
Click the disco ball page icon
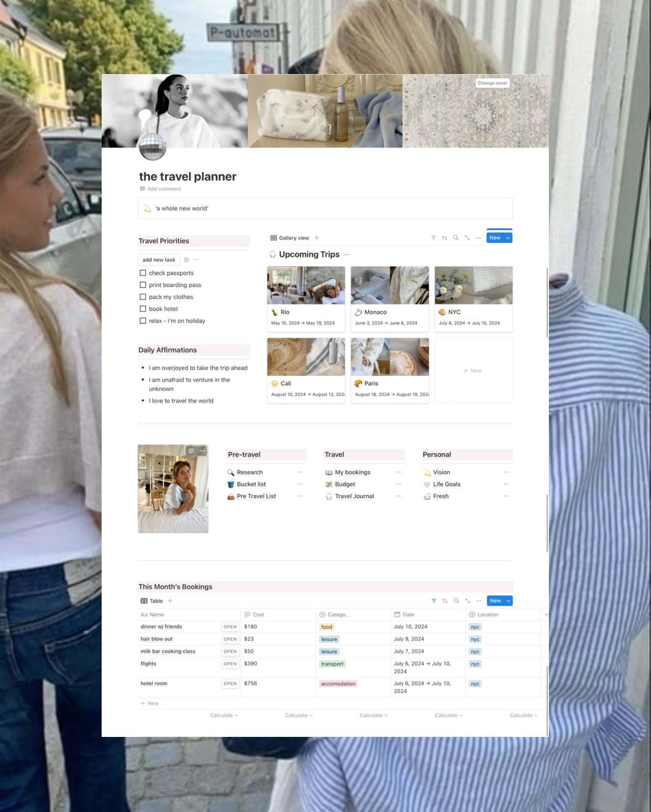point(153,146)
